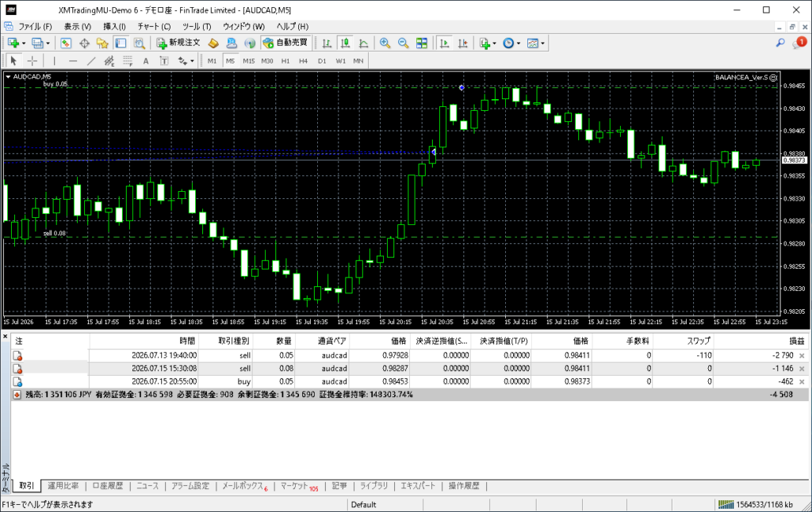The width and height of the screenshot is (812, 512).
Task: Select the text A drawing tool
Action: pos(146,61)
